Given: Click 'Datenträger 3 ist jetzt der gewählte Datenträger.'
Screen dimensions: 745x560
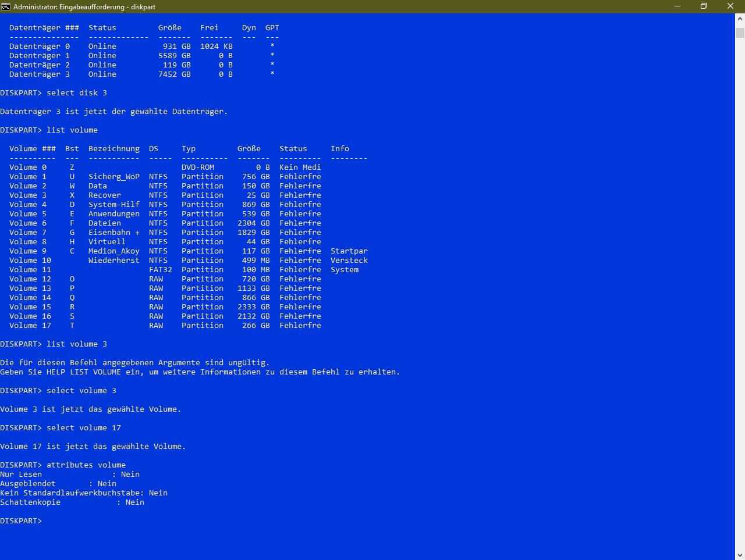Looking at the screenshot, I should pyautogui.click(x=114, y=112).
